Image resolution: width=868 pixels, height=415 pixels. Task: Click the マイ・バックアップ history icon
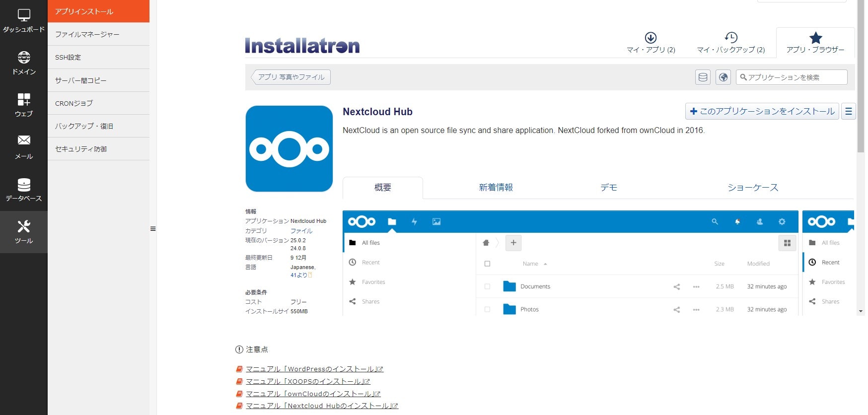point(731,37)
